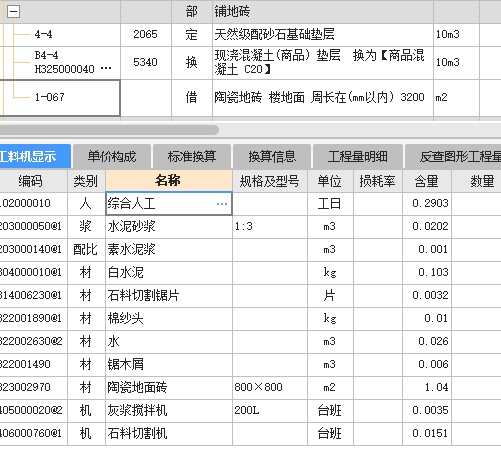This screenshot has width=501, height=466.
Task: Click 含量 value 0.103
Action: [427, 273]
